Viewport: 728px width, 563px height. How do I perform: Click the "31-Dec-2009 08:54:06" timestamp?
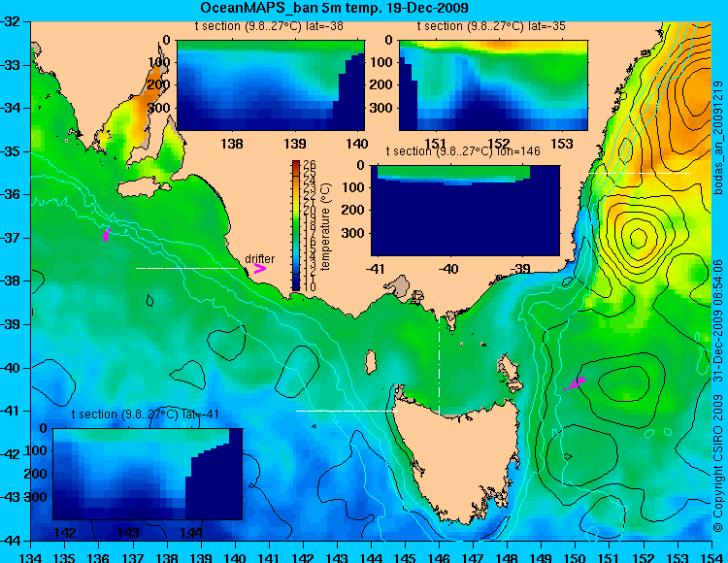tap(718, 320)
